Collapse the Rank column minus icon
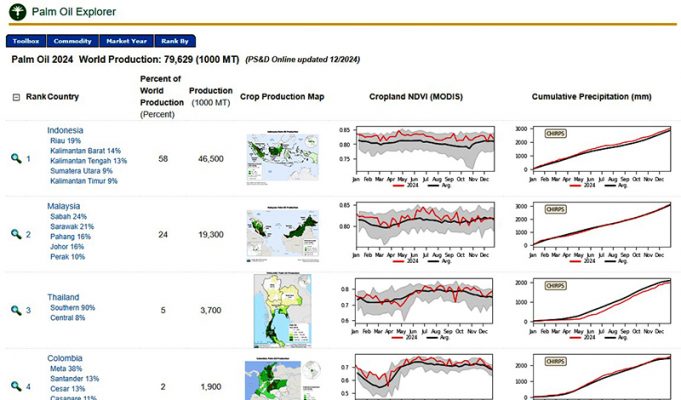Screen dimensions: 681x400 tap(16, 97)
